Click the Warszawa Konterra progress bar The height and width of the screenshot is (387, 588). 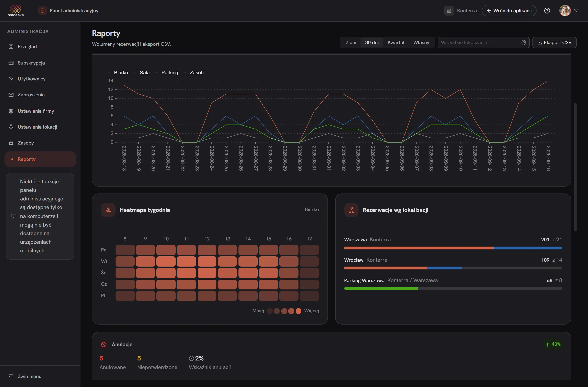453,248
